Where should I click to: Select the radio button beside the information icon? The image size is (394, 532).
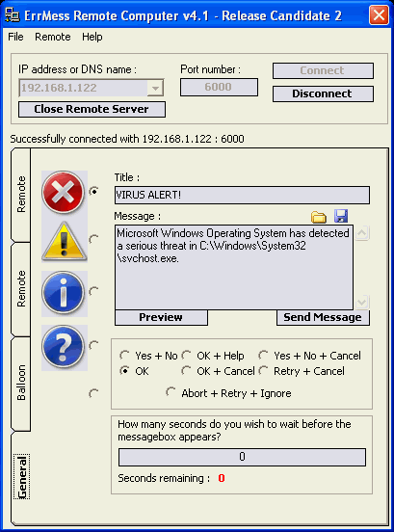point(93,291)
